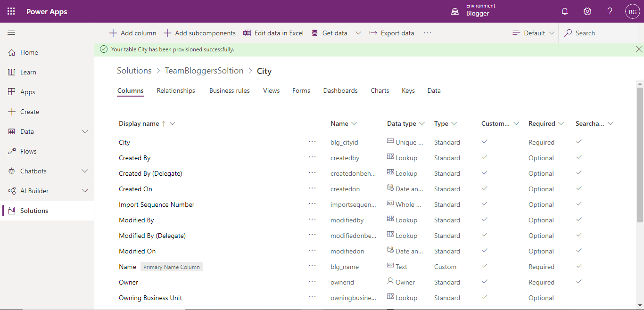This screenshot has height=310, width=644.
Task: Collapse the left navigation pane
Action: [x=11, y=33]
